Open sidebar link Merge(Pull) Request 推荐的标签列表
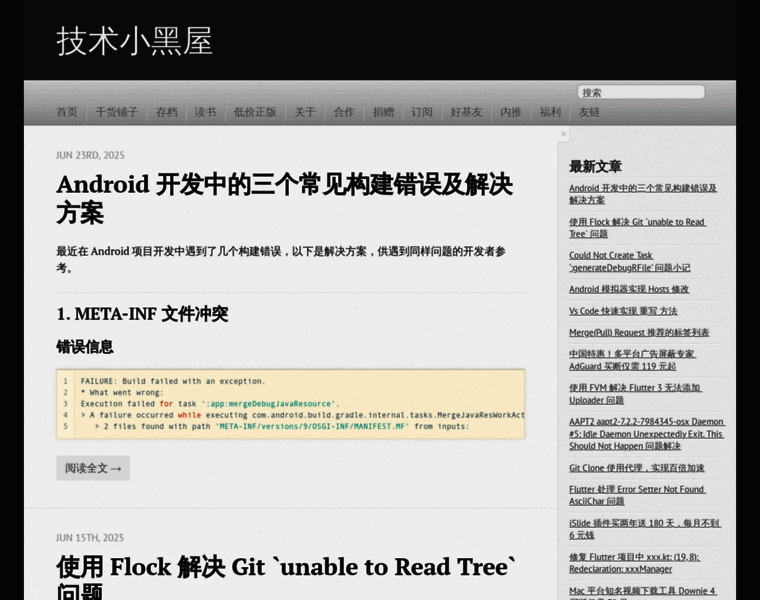 click(x=639, y=332)
